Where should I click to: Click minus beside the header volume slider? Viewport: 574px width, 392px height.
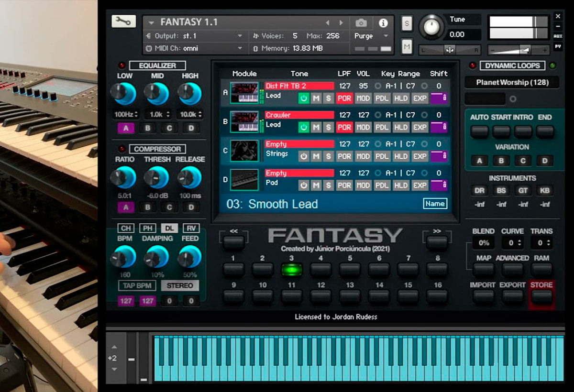(493, 50)
